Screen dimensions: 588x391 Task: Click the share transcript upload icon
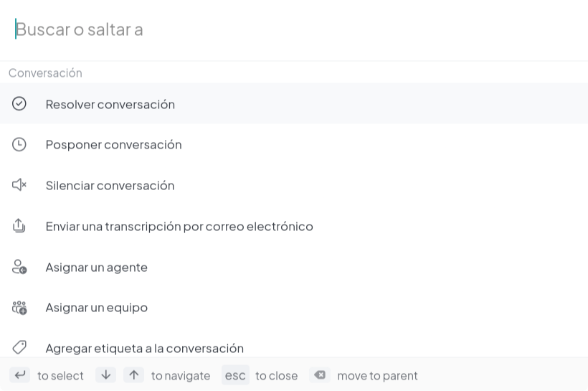19,226
